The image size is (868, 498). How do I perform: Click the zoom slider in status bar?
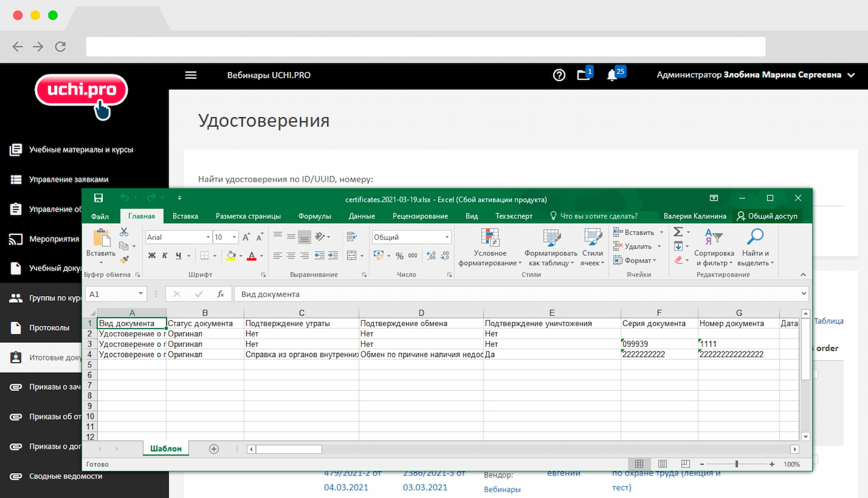point(737,464)
